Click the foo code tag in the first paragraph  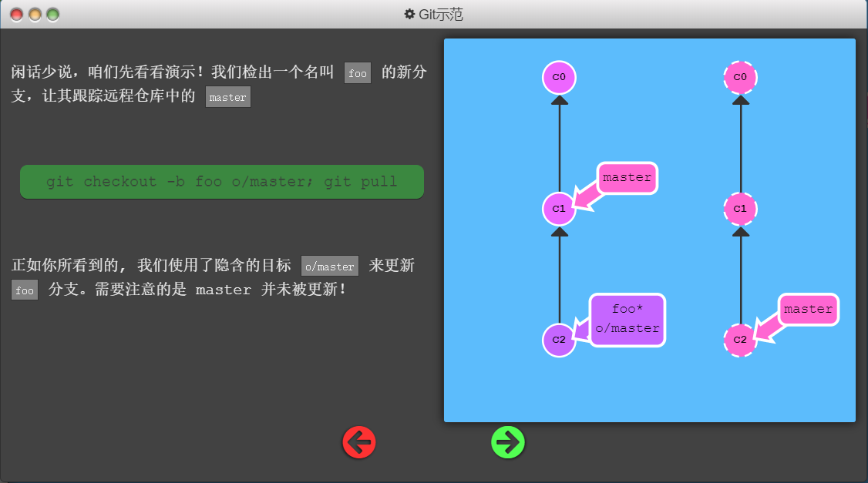pyautogui.click(x=358, y=73)
